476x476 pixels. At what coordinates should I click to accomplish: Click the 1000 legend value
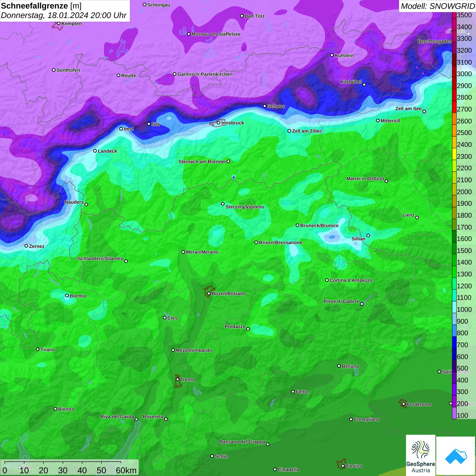(464, 309)
